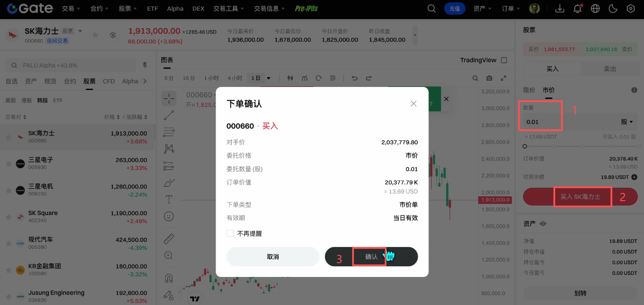The height and width of the screenshot is (305, 644).
Task: Open the user avatar menu
Action: (534, 8)
